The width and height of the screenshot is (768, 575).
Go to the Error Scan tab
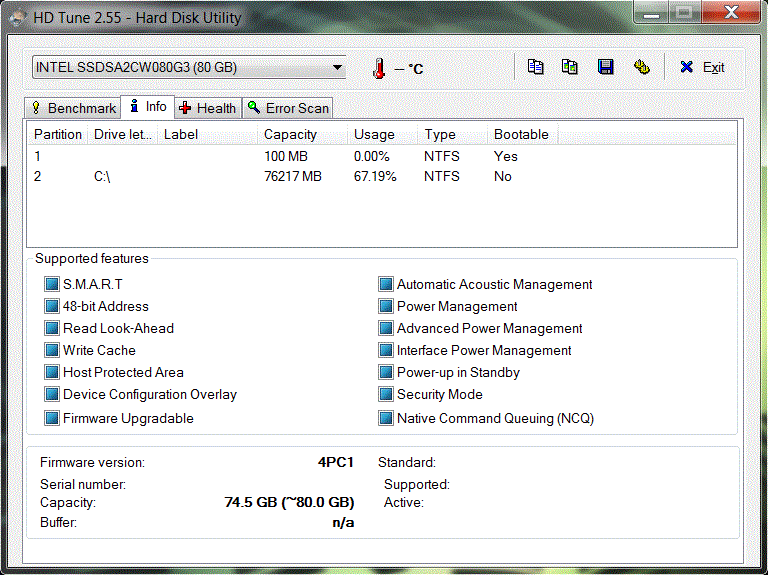(x=288, y=108)
